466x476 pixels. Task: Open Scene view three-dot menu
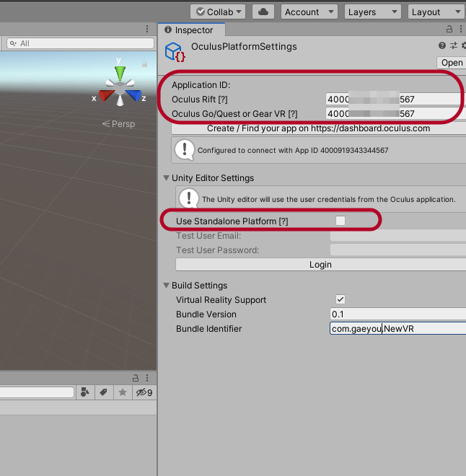click(x=147, y=29)
